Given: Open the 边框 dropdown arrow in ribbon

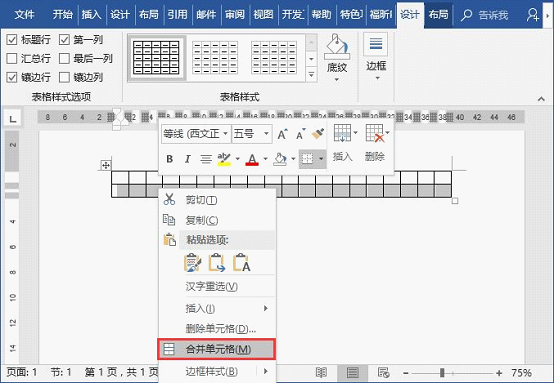Looking at the screenshot, I should [377, 78].
